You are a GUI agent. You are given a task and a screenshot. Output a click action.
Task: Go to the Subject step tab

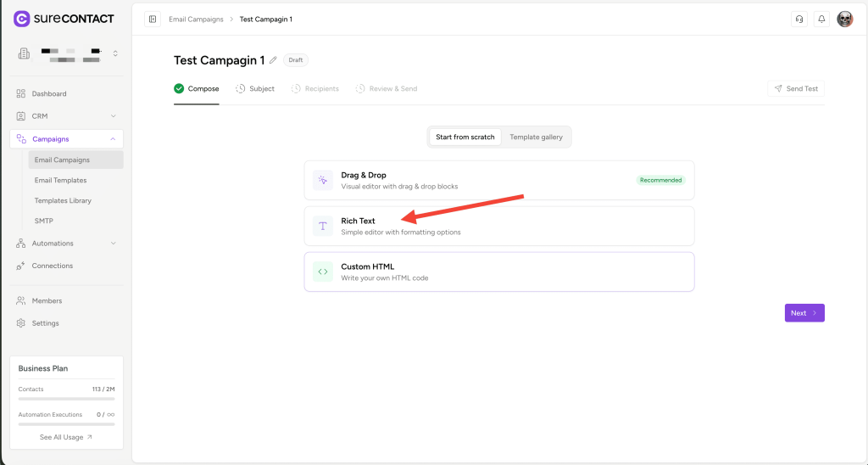tap(255, 88)
